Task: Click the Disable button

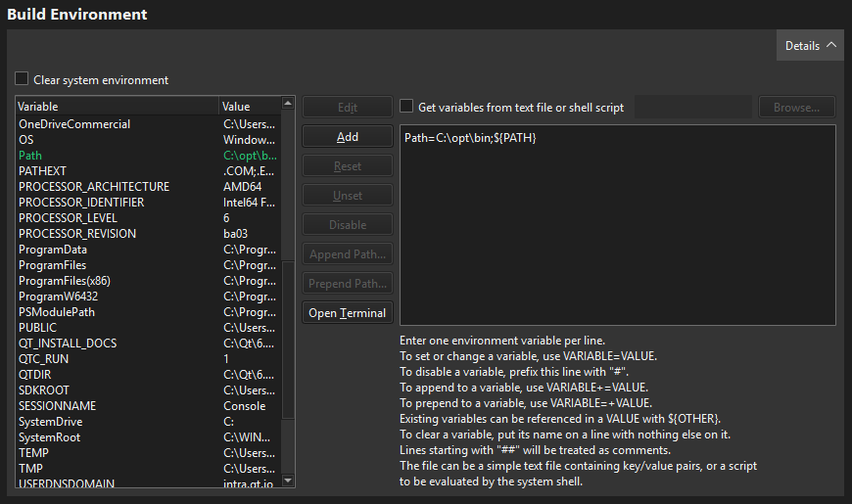Action: coord(348,224)
